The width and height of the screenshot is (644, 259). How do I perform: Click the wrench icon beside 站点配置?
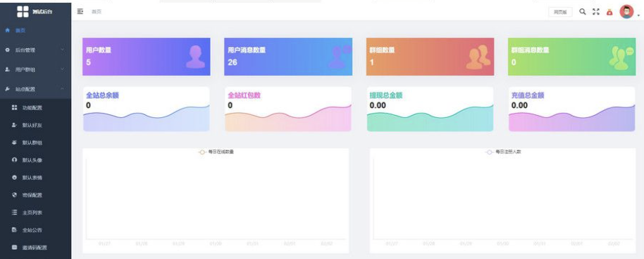pos(7,89)
